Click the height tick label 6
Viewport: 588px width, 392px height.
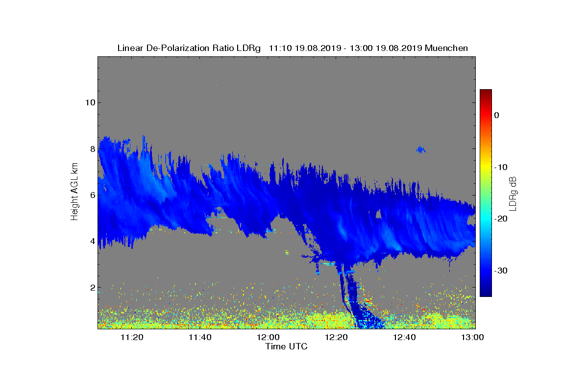pos(92,195)
